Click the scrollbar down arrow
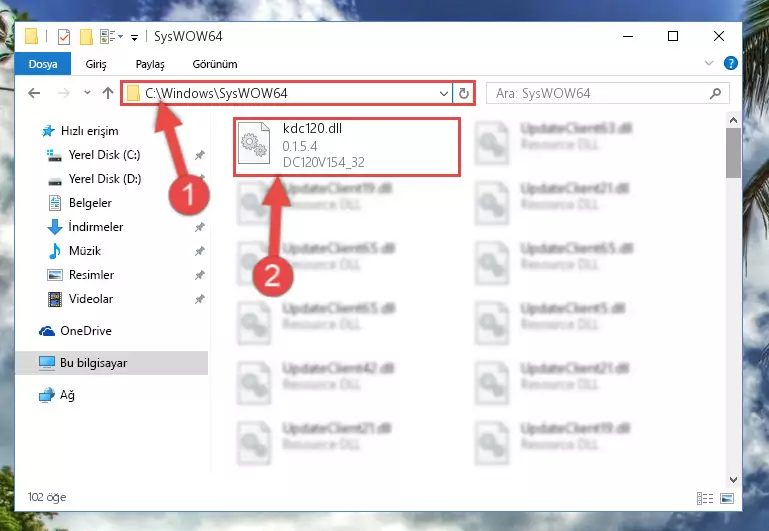769x531 pixels. point(733,480)
